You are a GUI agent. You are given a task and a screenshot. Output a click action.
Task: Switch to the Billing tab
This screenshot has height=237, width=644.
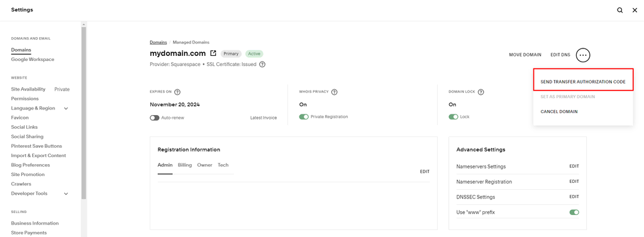point(185,165)
